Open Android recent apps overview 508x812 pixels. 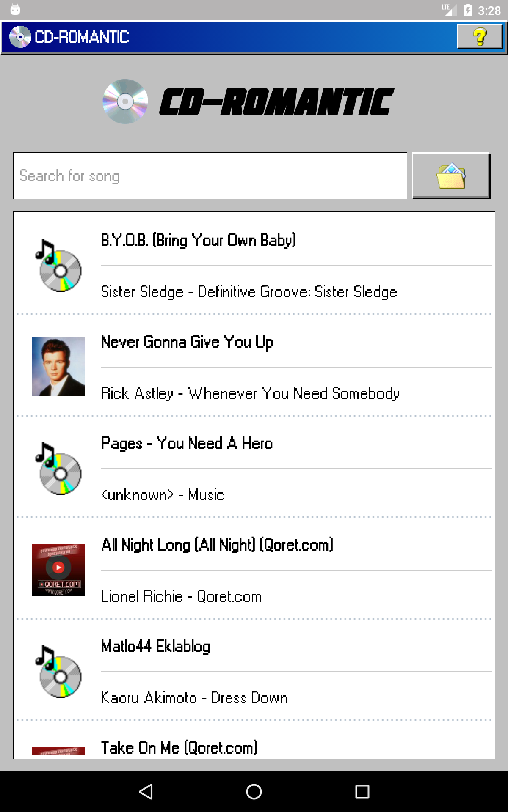pyautogui.click(x=362, y=792)
